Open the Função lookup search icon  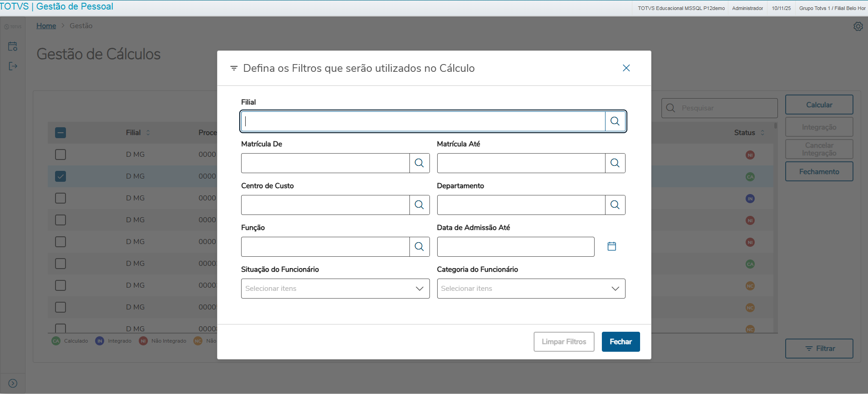419,247
